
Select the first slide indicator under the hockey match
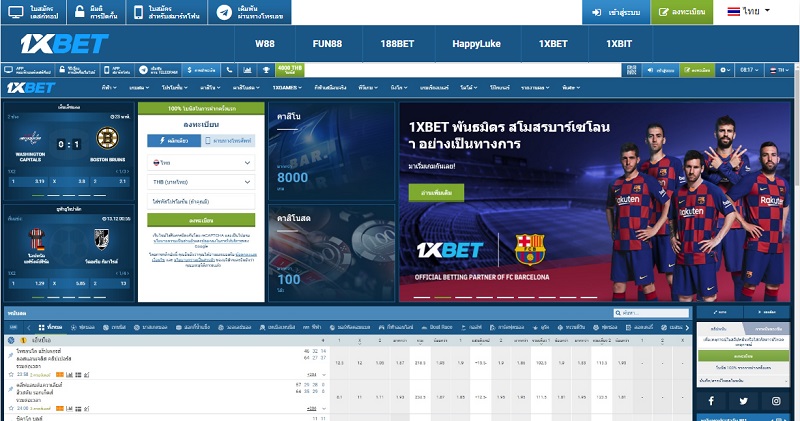(38, 195)
